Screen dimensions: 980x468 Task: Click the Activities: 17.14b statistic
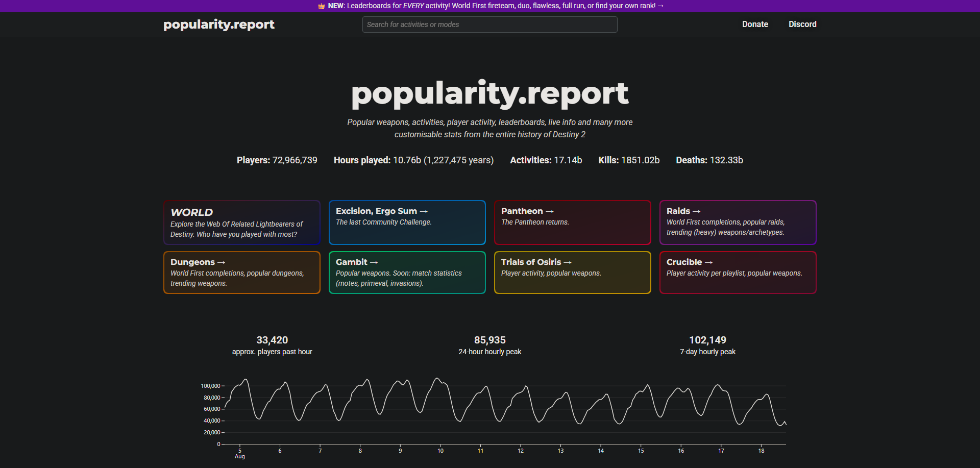[x=546, y=160]
